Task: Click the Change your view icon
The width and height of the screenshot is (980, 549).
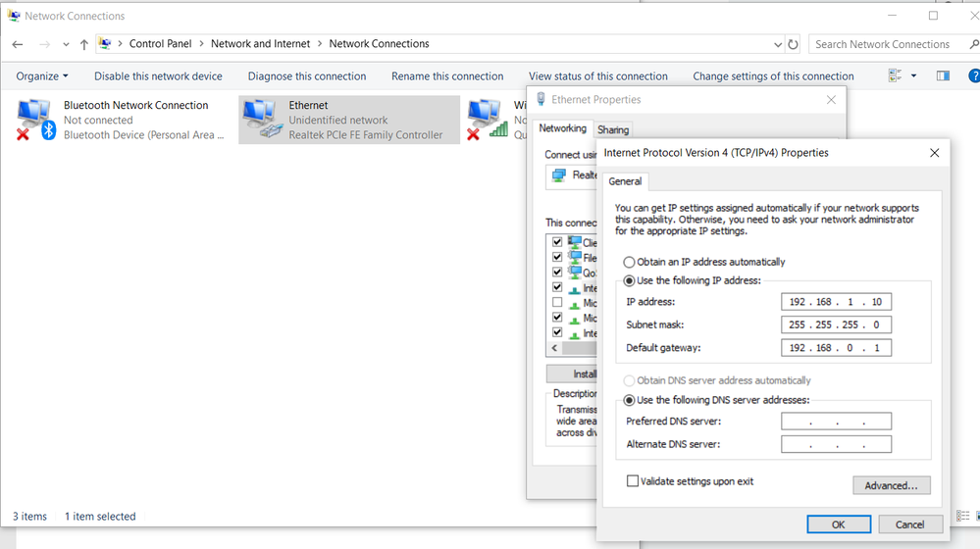Action: point(895,75)
